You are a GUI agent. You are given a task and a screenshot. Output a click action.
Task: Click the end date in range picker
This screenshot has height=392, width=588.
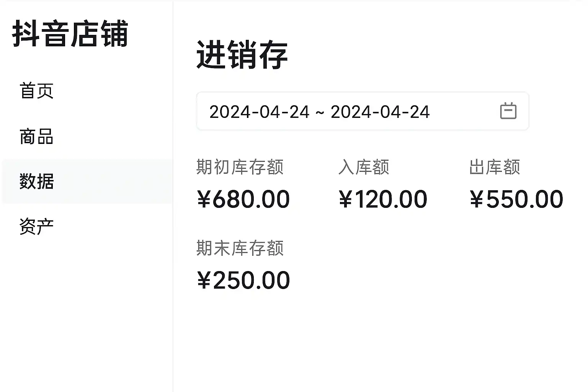[380, 112]
